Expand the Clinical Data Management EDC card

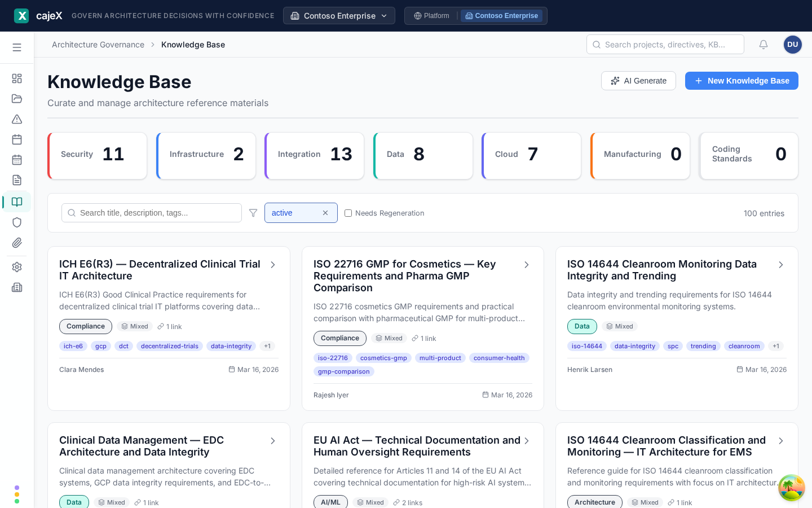click(273, 441)
